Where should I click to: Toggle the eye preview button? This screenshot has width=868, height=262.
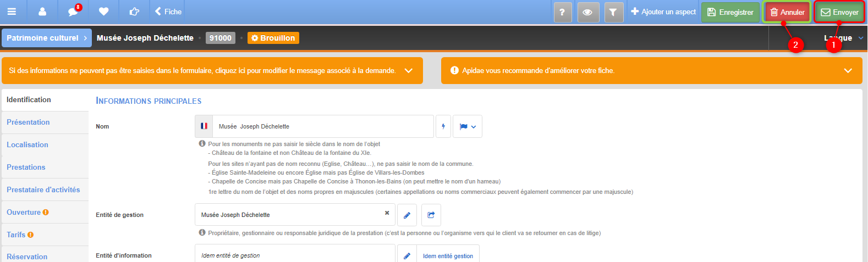[x=587, y=12]
